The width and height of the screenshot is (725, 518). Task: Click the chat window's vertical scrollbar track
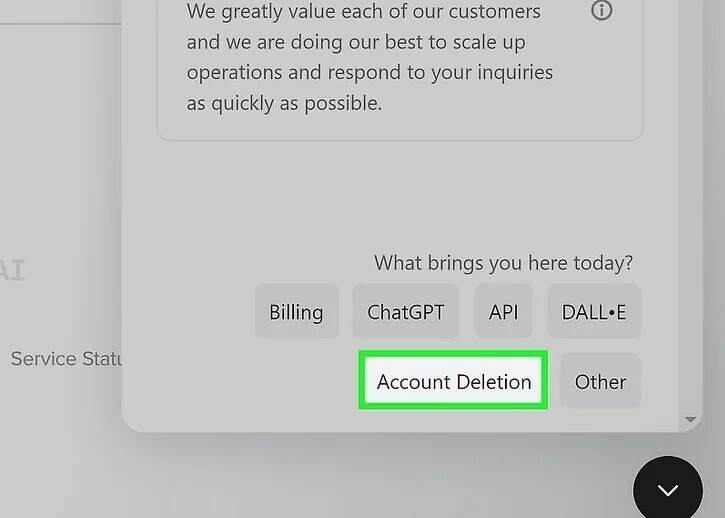pyautogui.click(x=690, y=200)
